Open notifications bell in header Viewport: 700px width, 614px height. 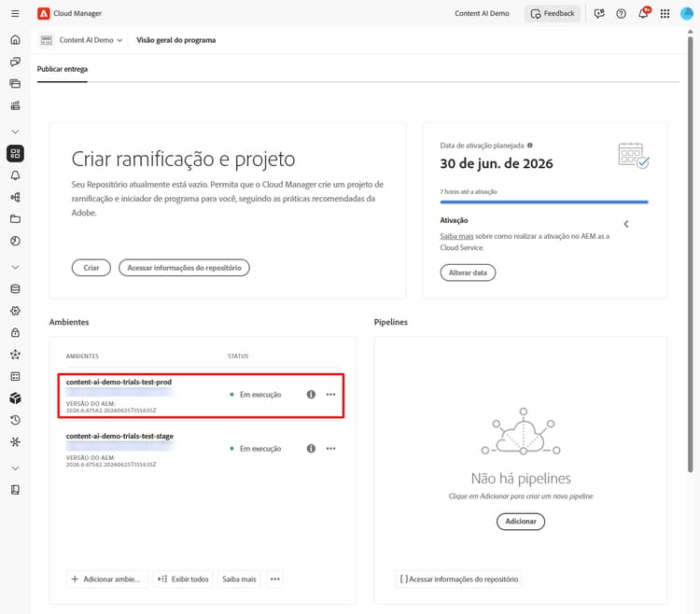click(x=643, y=13)
